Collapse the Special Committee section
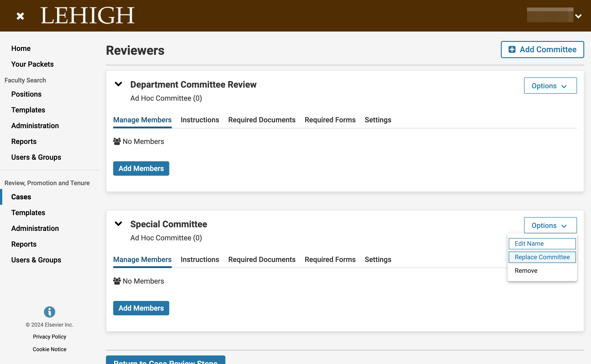Screen dimensions: 591x364 pyautogui.click(x=118, y=224)
